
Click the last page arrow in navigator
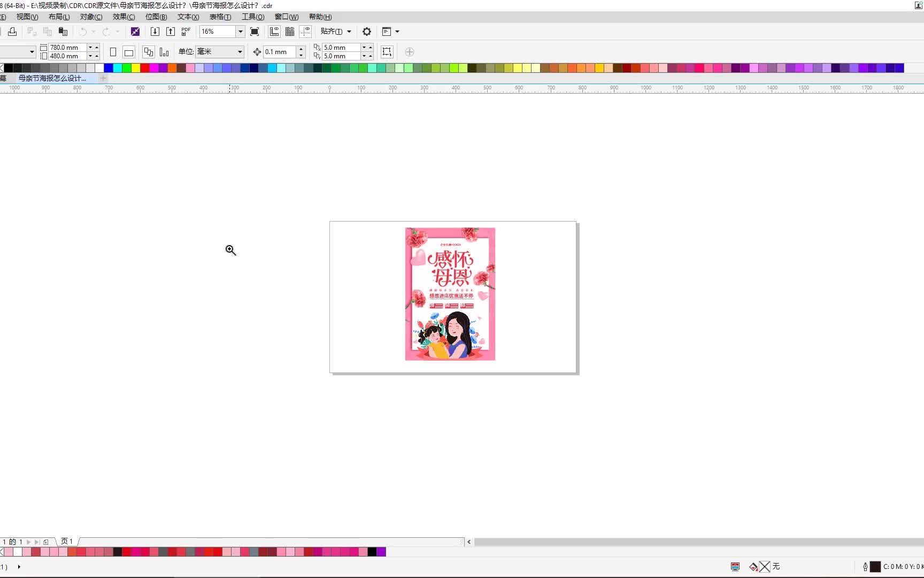point(37,542)
